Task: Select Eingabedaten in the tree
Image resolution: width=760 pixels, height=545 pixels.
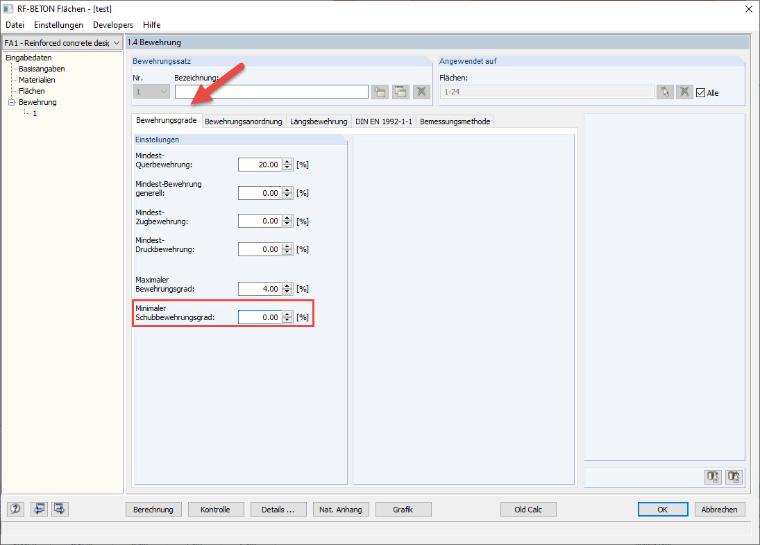Action: [29, 58]
